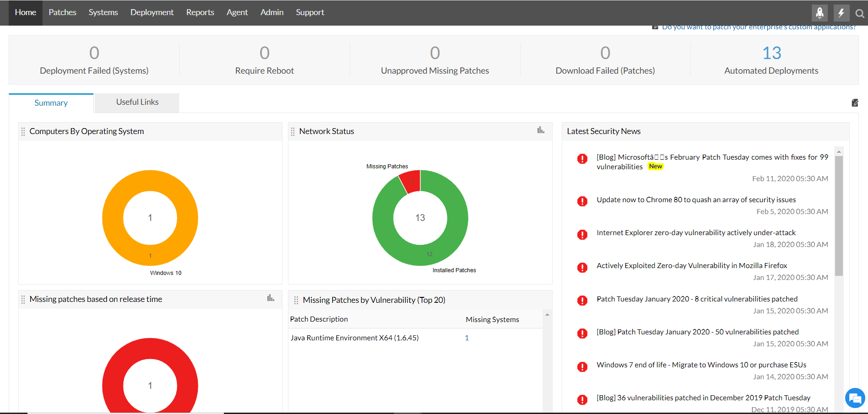This screenshot has height=414, width=868.
Task: Grab the Missing Patches by Vulnerability drag handle
Action: (x=296, y=301)
